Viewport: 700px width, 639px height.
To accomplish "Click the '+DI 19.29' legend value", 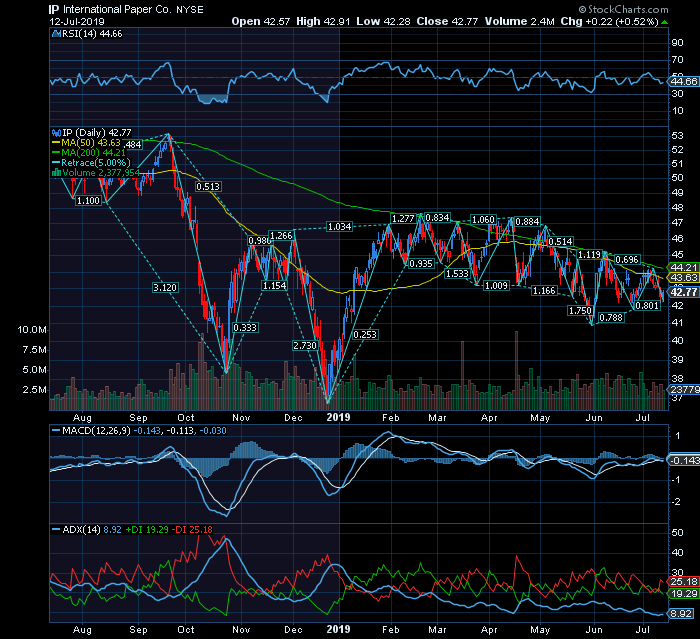I will (147, 530).
